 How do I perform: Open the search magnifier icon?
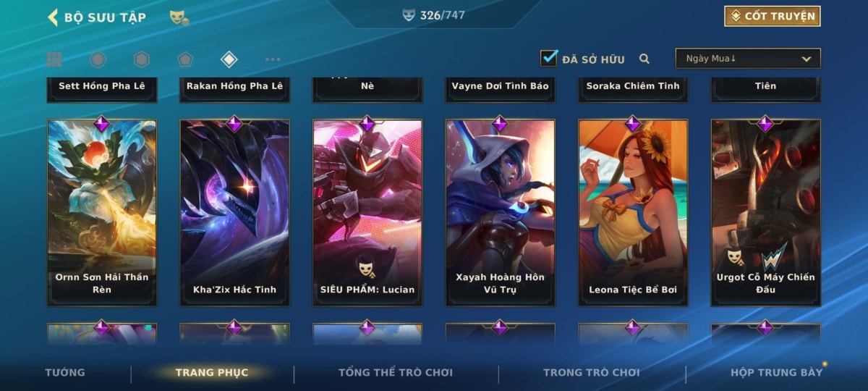644,59
